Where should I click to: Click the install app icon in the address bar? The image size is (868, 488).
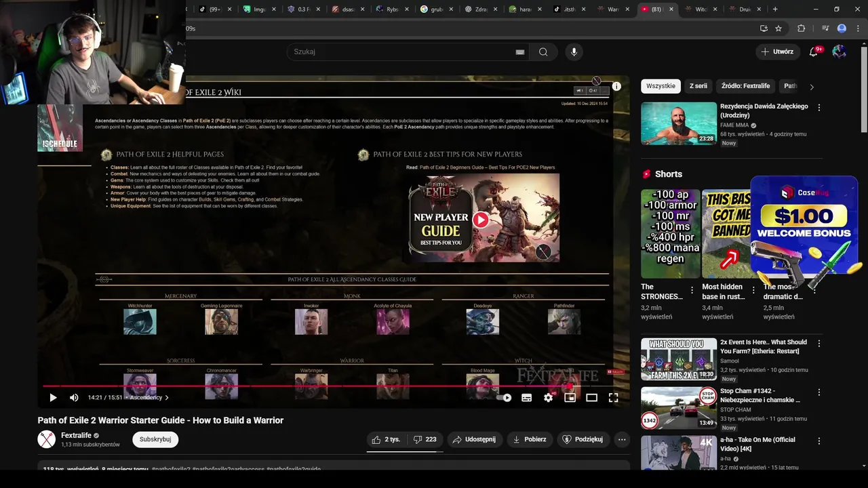tap(764, 28)
